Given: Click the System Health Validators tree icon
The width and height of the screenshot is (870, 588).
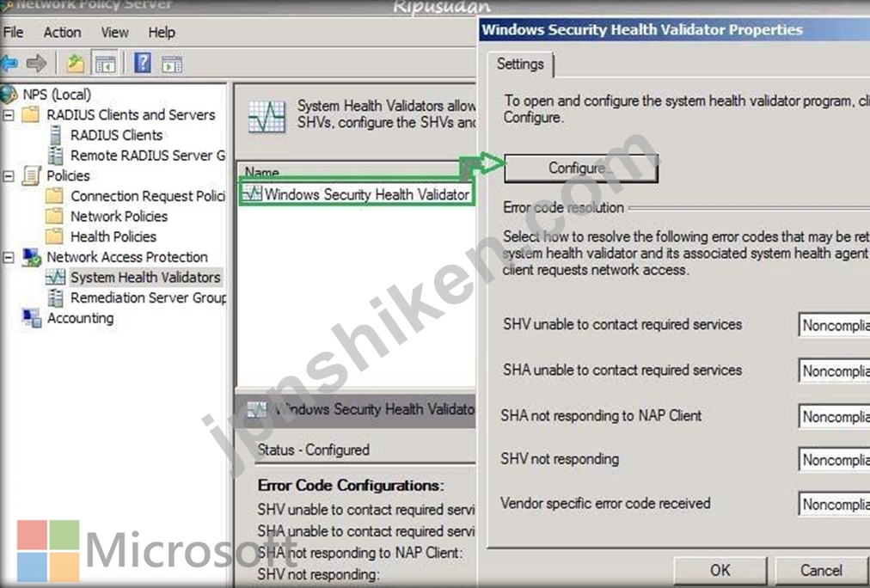Looking at the screenshot, I should (x=56, y=277).
